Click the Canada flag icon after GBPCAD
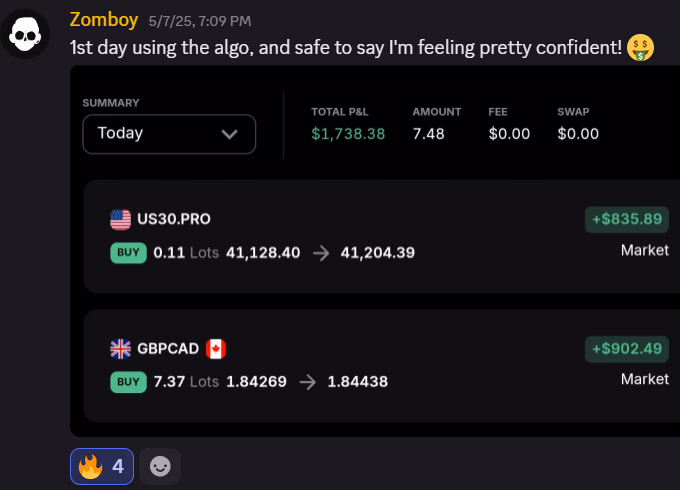The image size is (680, 490). click(x=215, y=348)
